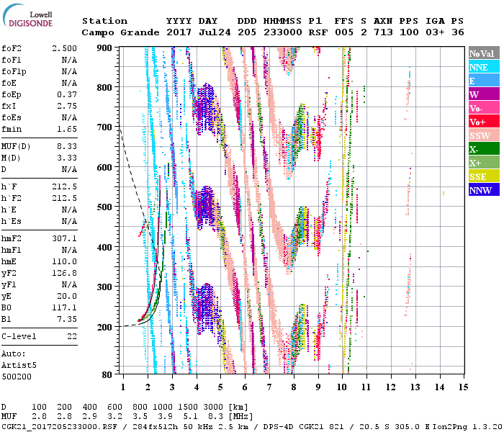Viewport: 504px width, 432px height.
Task: Select the C-level value 22
Action: (72, 336)
